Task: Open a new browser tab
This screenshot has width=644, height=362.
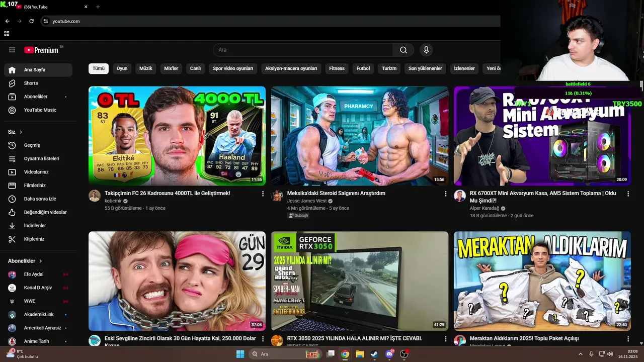Action: [x=98, y=7]
